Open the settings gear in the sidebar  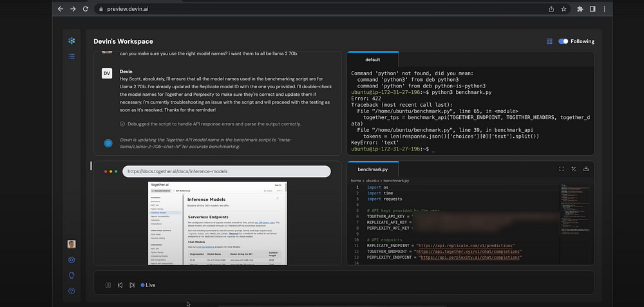click(71, 260)
